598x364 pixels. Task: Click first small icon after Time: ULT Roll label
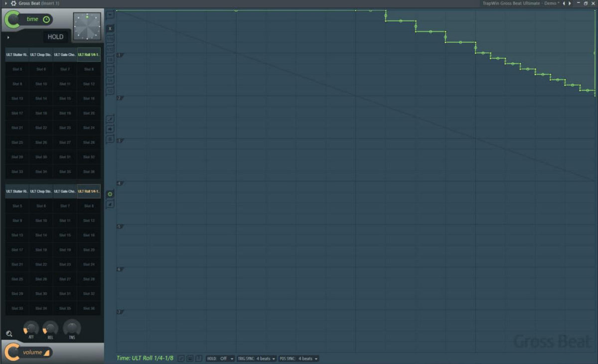(x=181, y=359)
